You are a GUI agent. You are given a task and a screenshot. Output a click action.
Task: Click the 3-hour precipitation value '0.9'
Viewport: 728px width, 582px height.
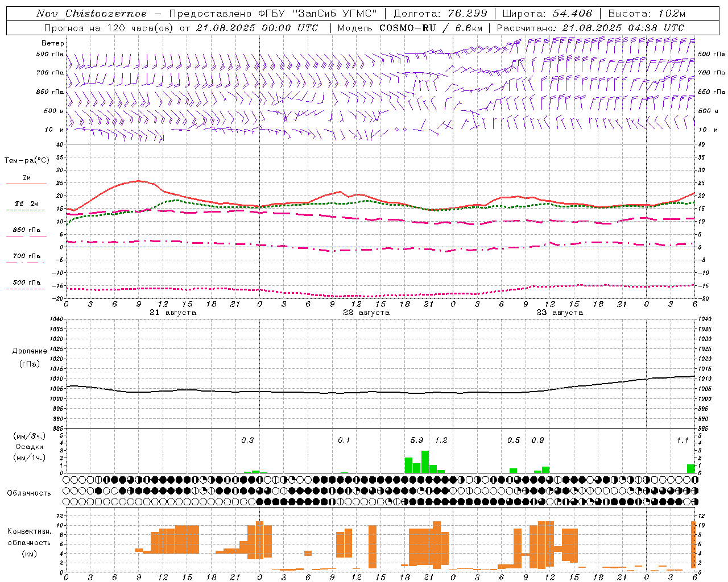click(537, 440)
